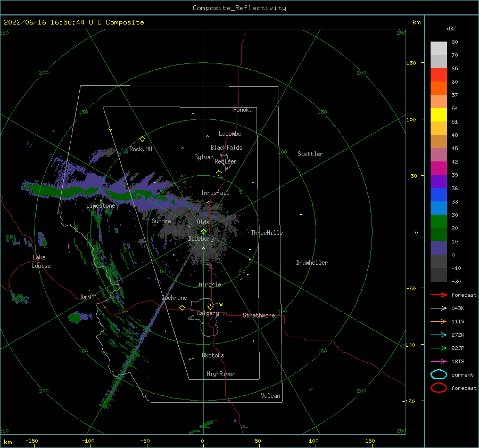Click the 2022/06/16 16:56:44 UTC timestamp
The height and width of the screenshot is (448, 479).
pyautogui.click(x=53, y=22)
